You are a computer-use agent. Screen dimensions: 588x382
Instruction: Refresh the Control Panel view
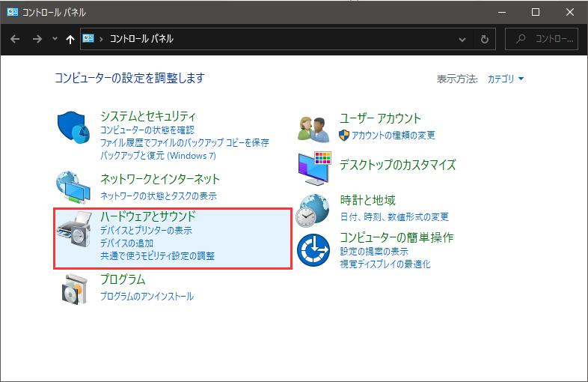(485, 39)
